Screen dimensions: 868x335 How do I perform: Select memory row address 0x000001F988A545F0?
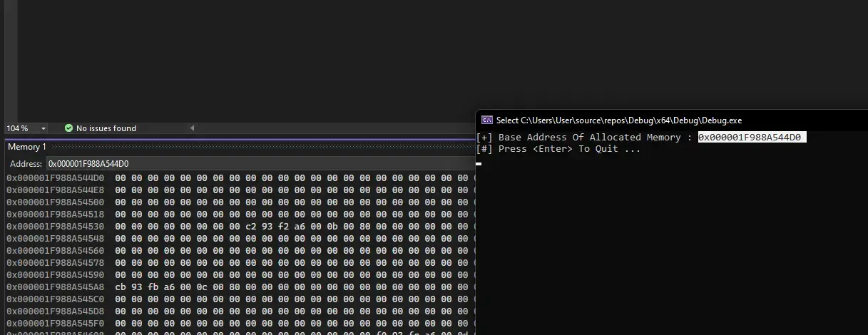coord(56,323)
